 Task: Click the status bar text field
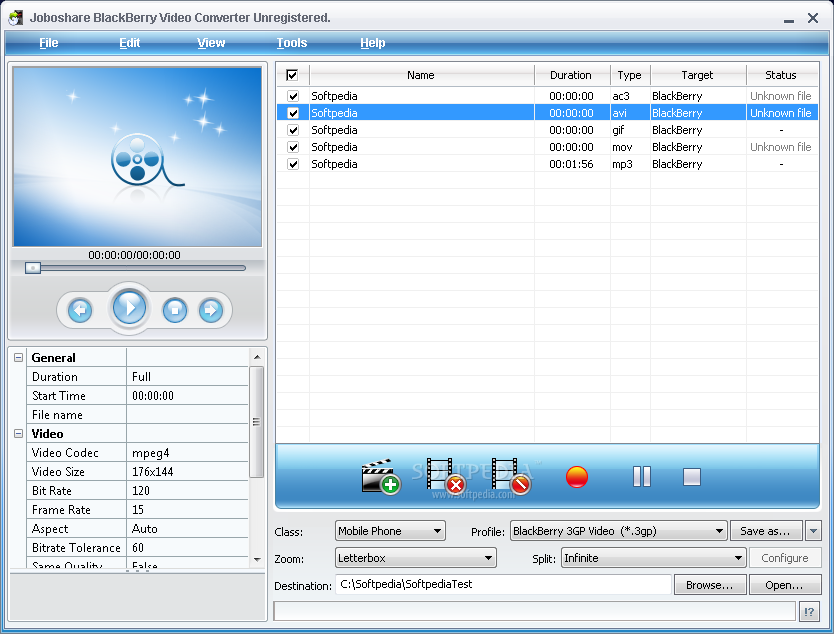535,611
